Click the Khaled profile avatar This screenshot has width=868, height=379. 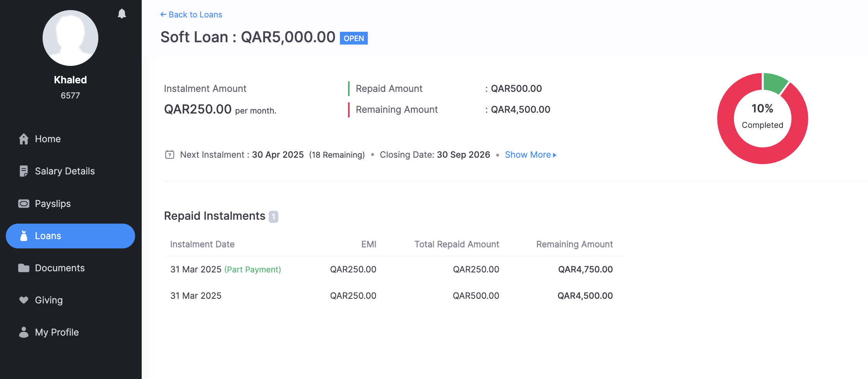[x=70, y=38]
